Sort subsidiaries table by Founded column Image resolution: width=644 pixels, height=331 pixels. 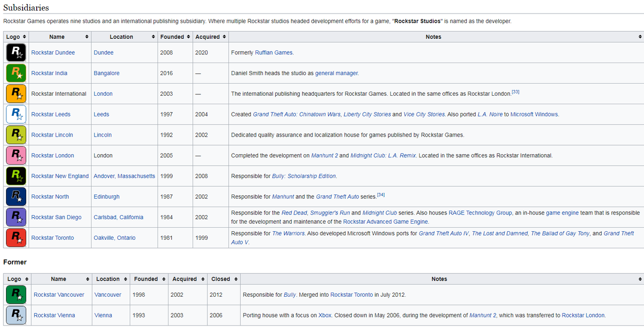pos(175,37)
